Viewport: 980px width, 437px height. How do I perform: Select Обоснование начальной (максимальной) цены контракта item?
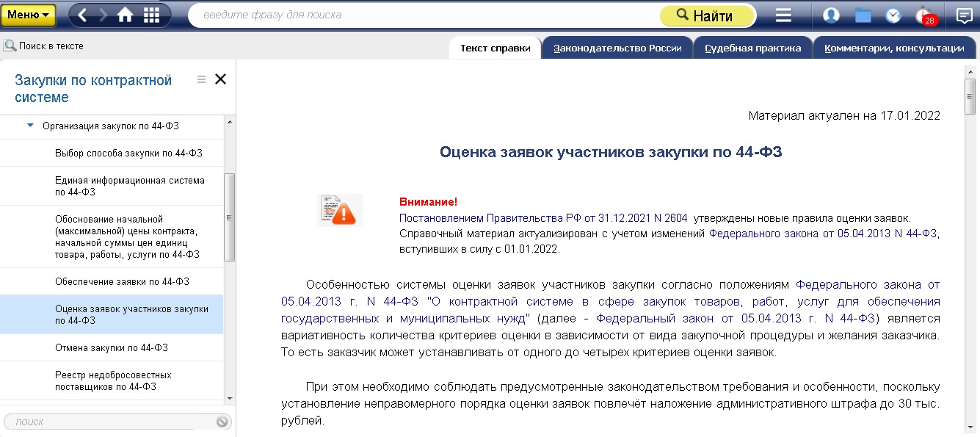[112, 236]
